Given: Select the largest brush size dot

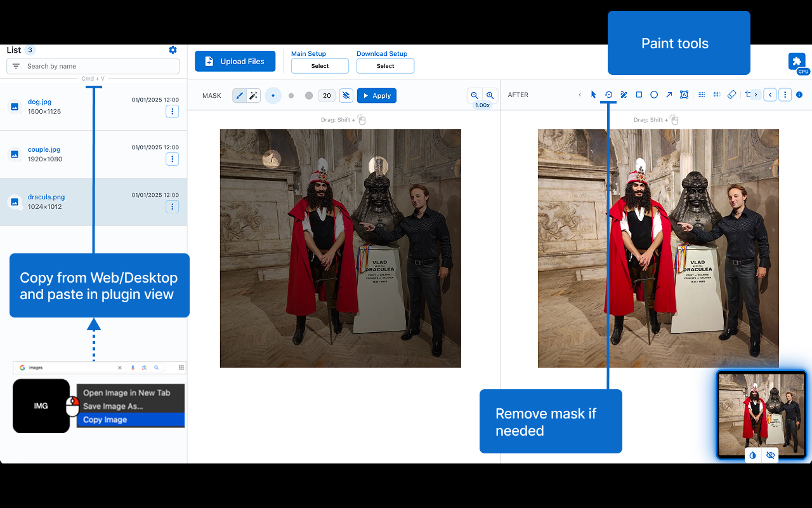Looking at the screenshot, I should coord(308,95).
